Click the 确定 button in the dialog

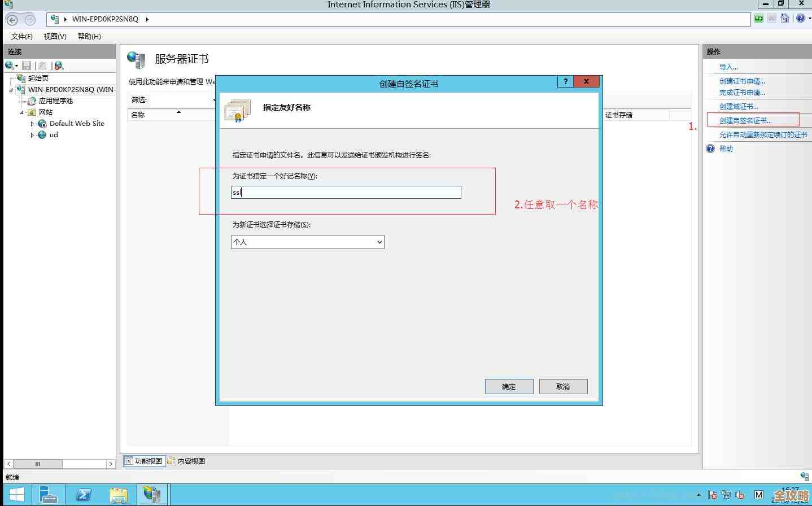(x=508, y=386)
